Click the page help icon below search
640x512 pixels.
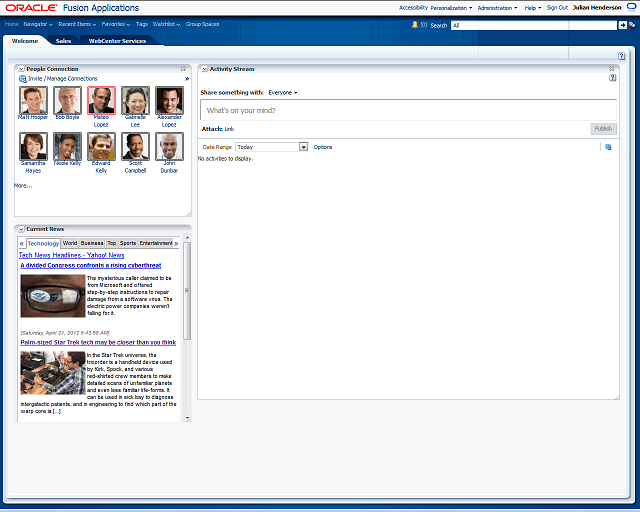click(622, 56)
